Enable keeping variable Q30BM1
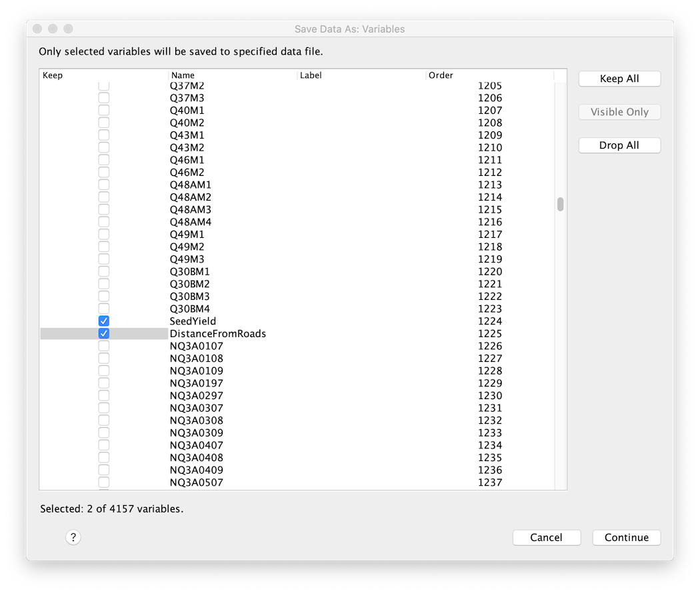The height and width of the screenshot is (593, 700). click(x=103, y=272)
